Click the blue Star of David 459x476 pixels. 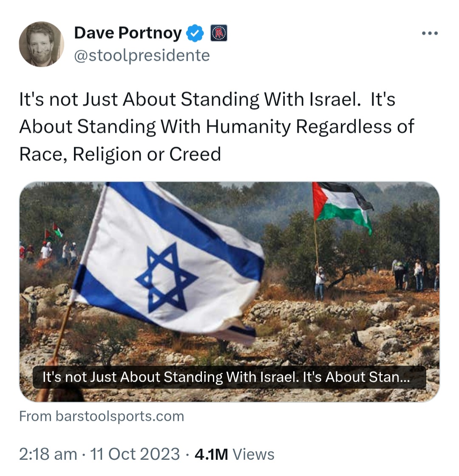[x=167, y=277]
